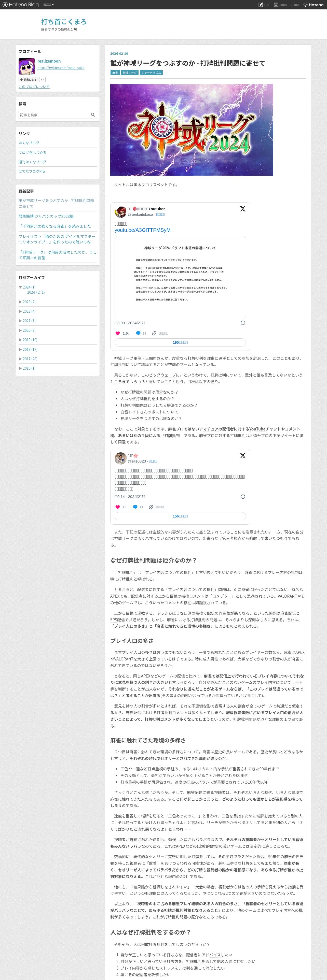Click the heart like icon on elis0323 tweet
Viewport: 327px width, 980px height.
tap(118, 507)
